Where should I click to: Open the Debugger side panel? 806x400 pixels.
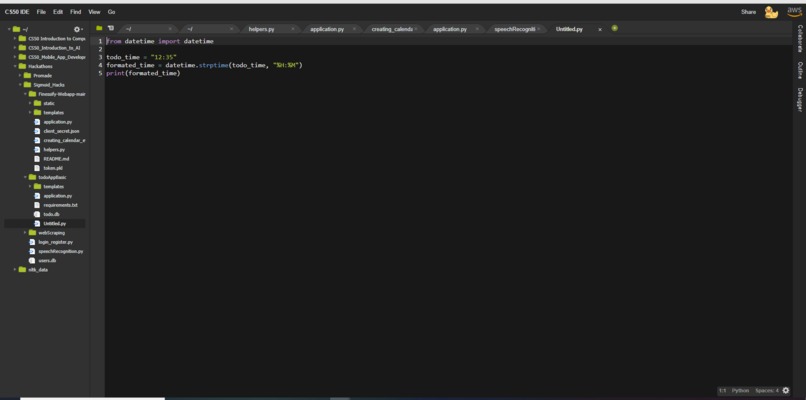pos(800,100)
